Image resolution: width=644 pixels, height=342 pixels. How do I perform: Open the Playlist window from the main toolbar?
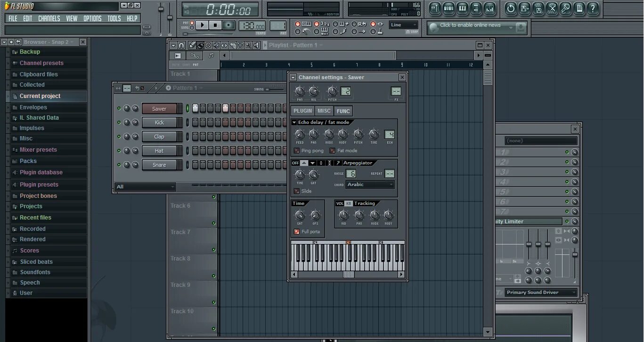435,8
